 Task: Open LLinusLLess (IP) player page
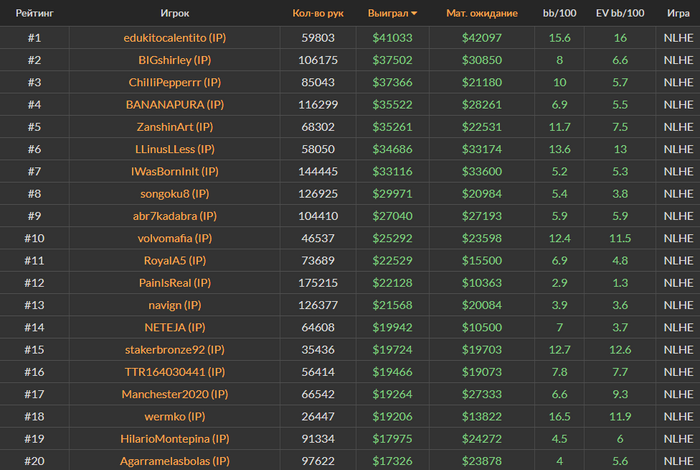click(175, 149)
